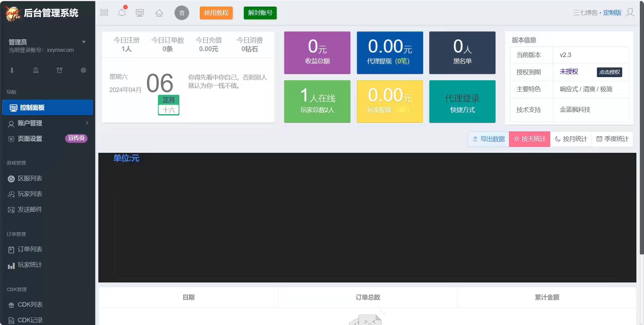Click the 订单总数 column header
The width and height of the screenshot is (644, 325).
(x=368, y=297)
